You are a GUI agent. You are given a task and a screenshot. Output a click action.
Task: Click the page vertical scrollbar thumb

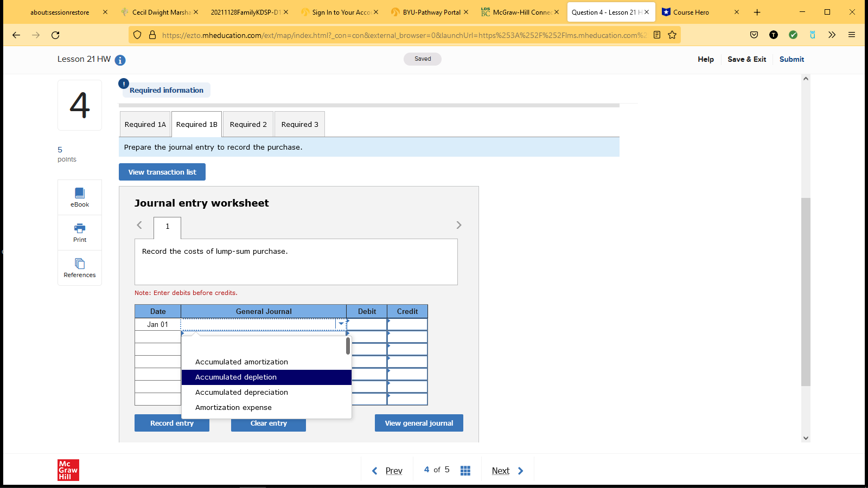pyautogui.click(x=806, y=292)
